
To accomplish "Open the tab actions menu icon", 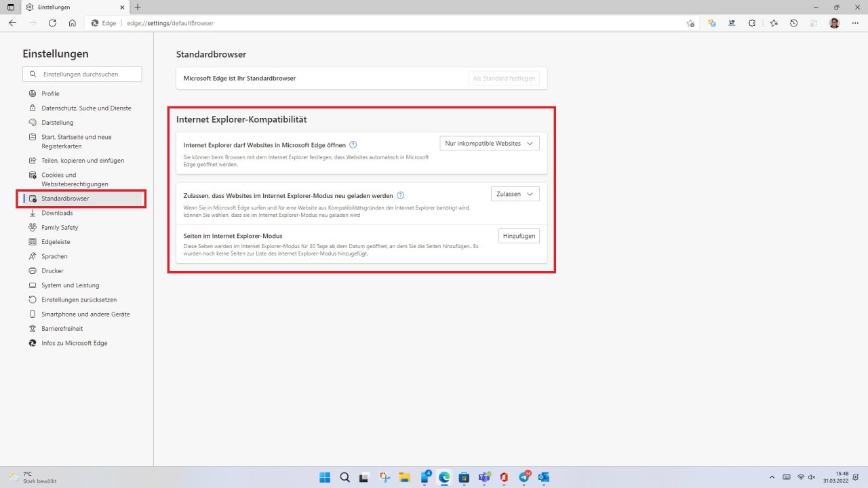I will [x=11, y=7].
